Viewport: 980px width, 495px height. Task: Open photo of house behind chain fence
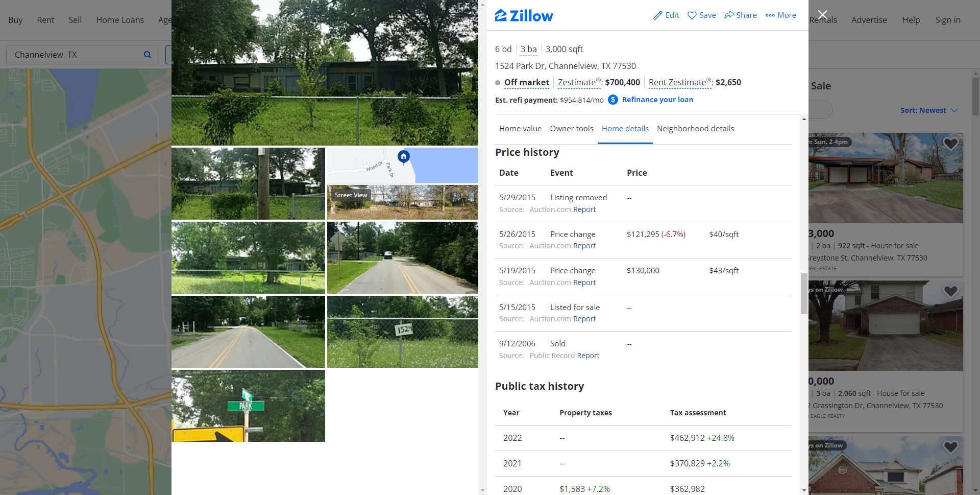click(x=248, y=258)
